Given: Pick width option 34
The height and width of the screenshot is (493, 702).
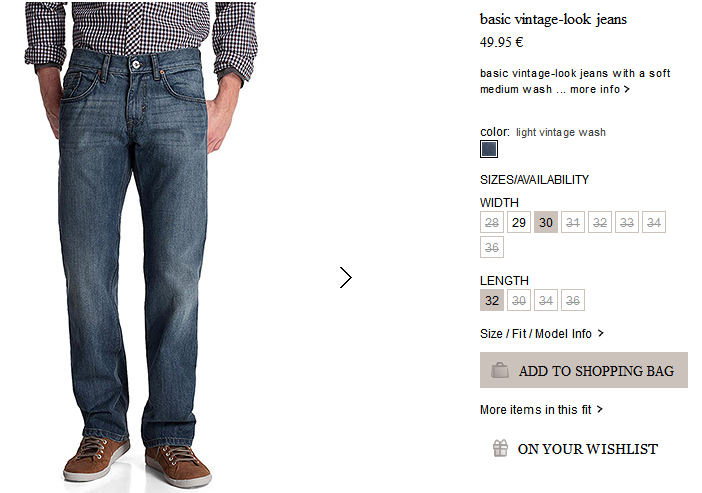Looking at the screenshot, I should coord(654,222).
